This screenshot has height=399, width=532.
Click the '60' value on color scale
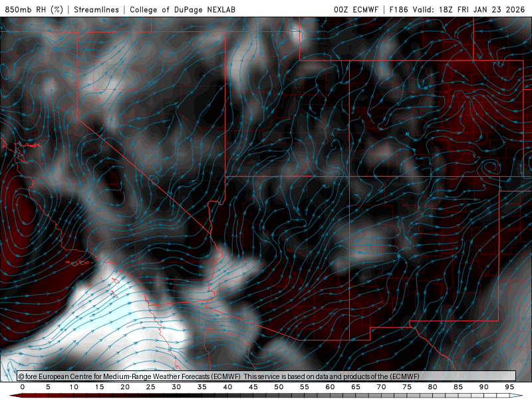330,387
